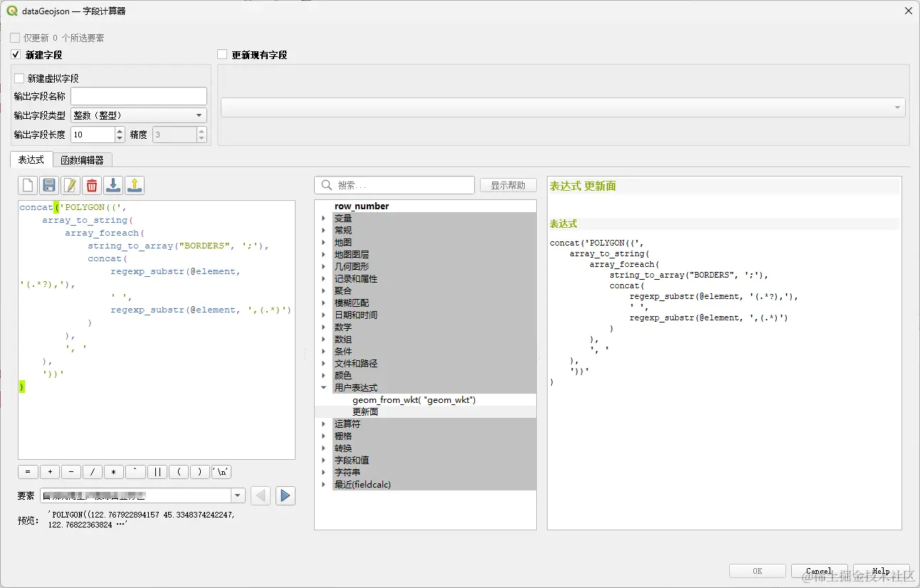Select the geom_from_wkt( "geom_wkt") user expression
920x588 pixels.
click(414, 400)
